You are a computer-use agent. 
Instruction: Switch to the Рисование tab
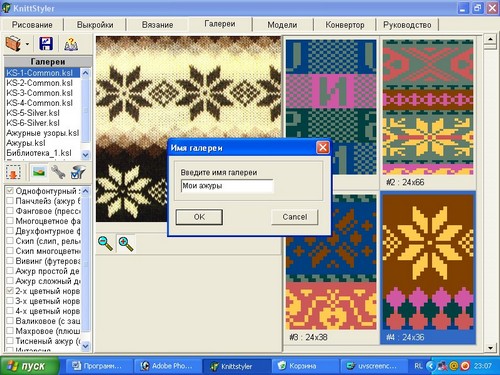(x=32, y=25)
